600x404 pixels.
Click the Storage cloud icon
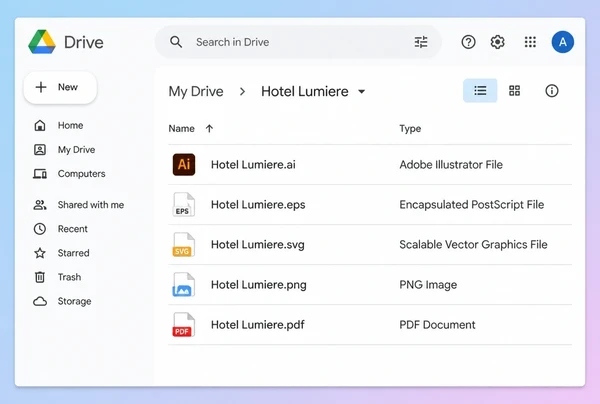(40, 301)
